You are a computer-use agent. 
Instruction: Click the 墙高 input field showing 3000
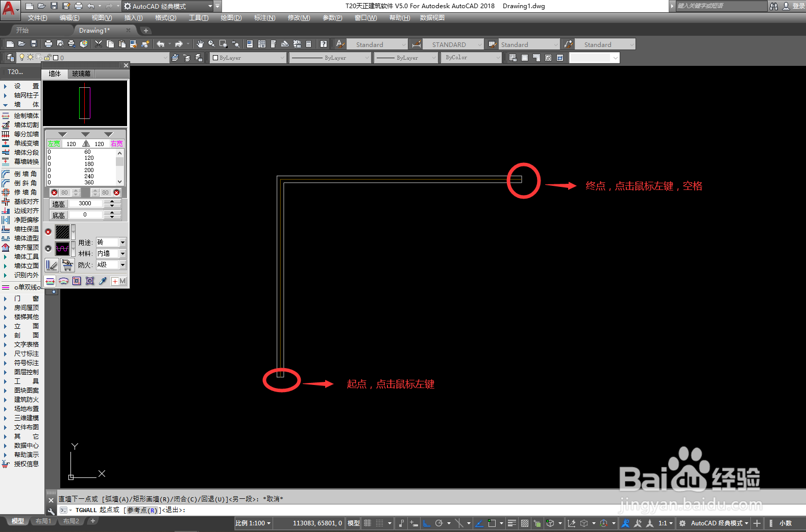[x=85, y=203]
